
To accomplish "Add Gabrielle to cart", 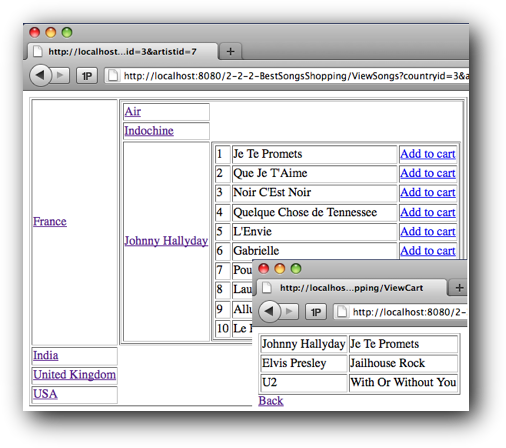I will click(428, 251).
